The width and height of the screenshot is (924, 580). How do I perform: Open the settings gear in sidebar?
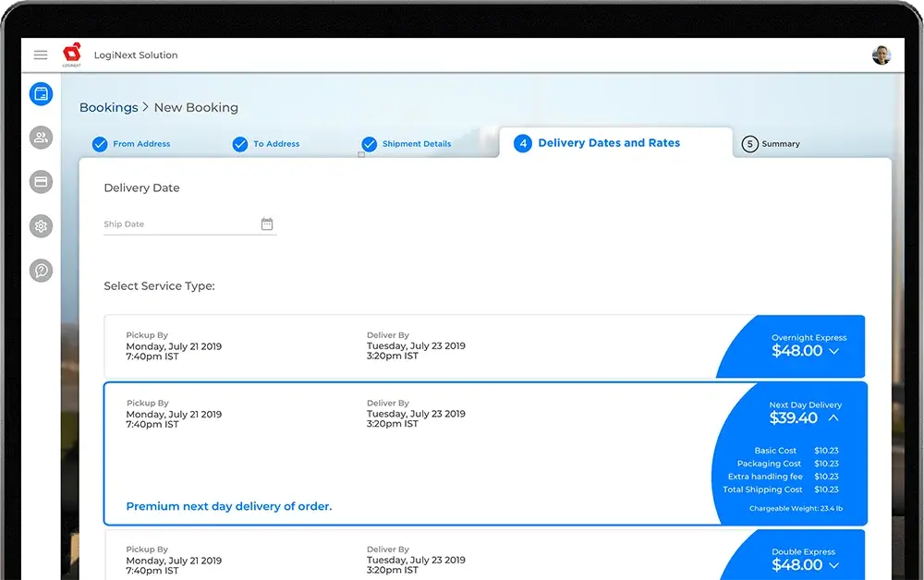(x=41, y=226)
